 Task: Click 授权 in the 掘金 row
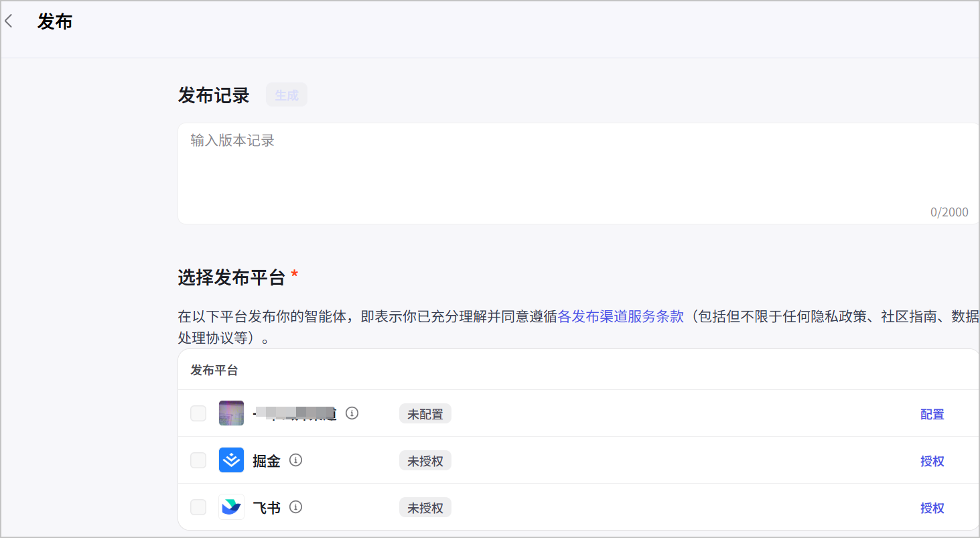[x=932, y=461]
